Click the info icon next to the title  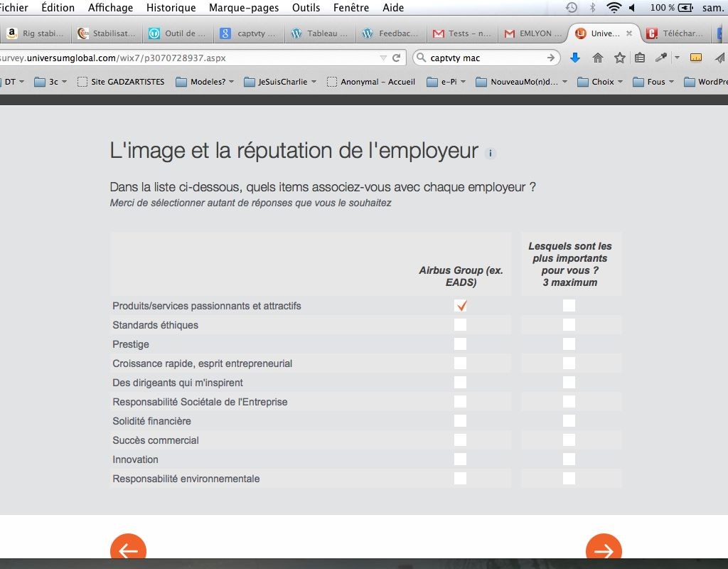(491, 153)
